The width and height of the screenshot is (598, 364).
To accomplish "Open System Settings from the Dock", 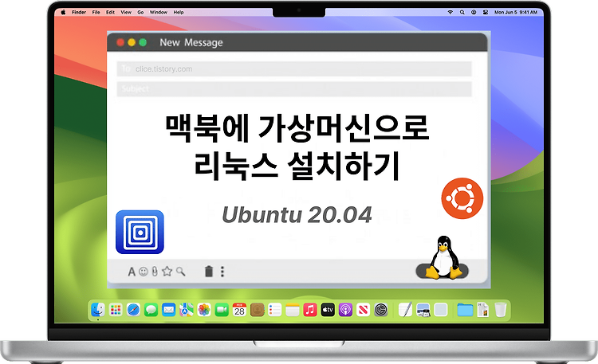I will click(x=380, y=310).
